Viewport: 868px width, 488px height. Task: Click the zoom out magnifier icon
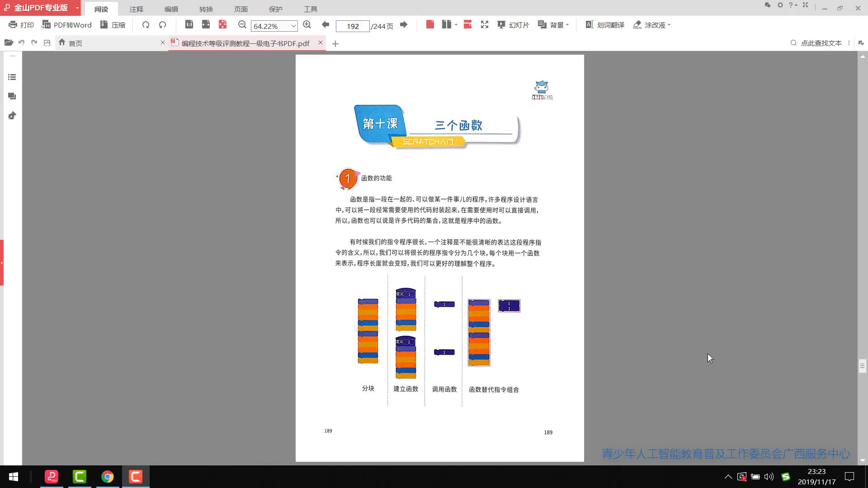(x=242, y=25)
